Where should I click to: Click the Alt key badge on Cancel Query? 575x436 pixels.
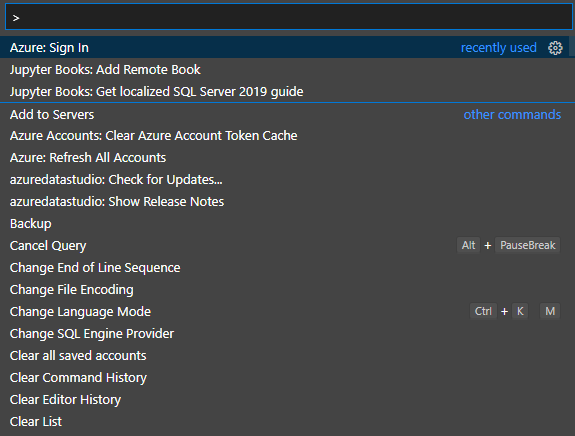[468, 245]
